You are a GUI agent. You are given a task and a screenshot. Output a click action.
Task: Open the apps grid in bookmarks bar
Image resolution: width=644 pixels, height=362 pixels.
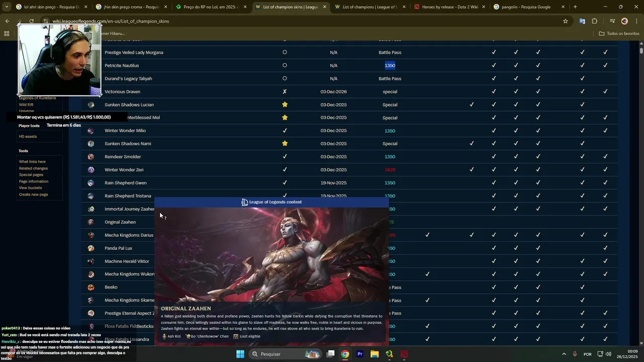[x=7, y=34]
